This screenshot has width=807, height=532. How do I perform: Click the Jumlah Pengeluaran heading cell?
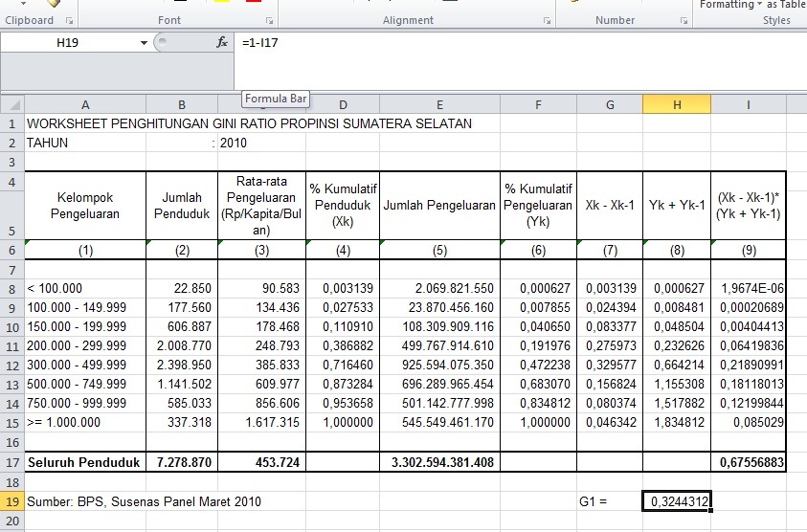pos(439,206)
